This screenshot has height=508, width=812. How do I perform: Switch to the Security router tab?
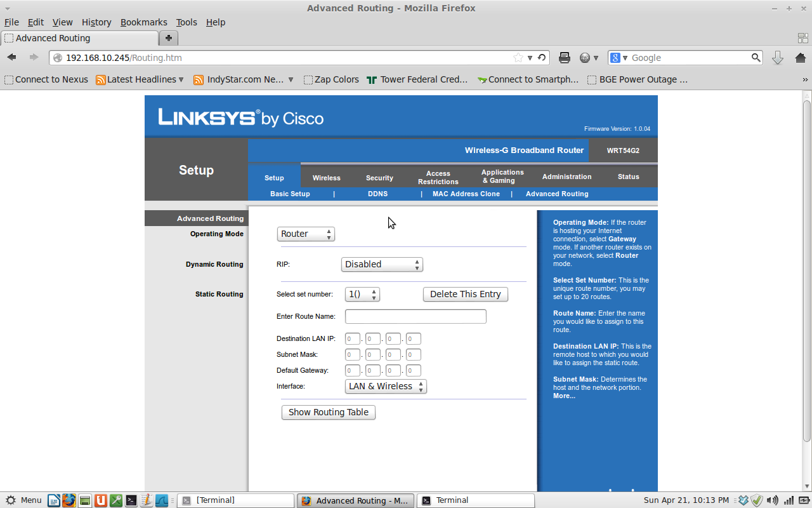pyautogui.click(x=379, y=178)
